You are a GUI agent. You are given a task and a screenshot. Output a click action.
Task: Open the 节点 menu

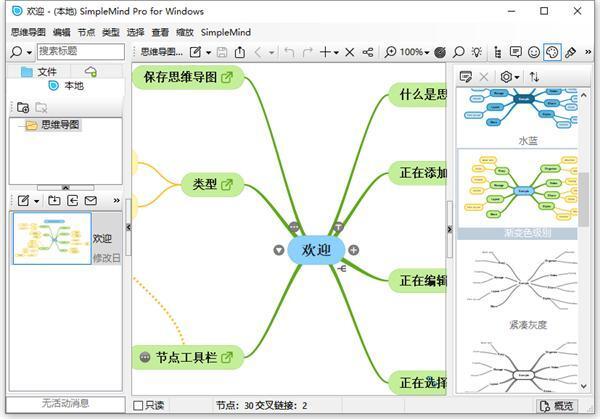coord(86,32)
